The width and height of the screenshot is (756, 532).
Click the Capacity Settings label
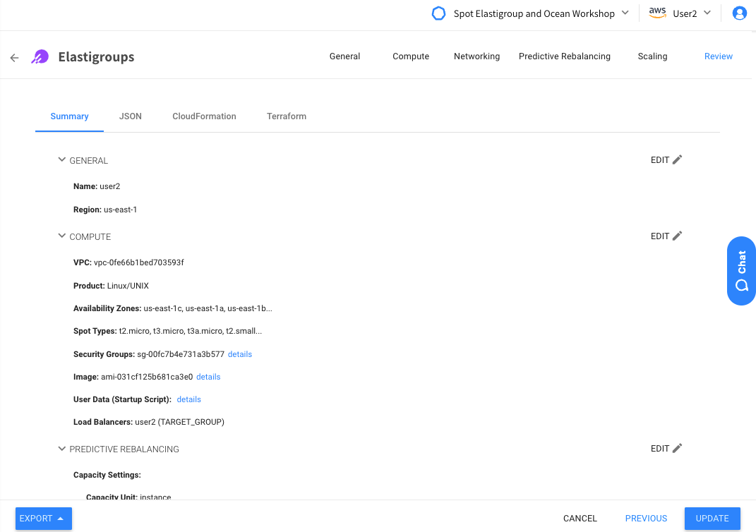(107, 475)
